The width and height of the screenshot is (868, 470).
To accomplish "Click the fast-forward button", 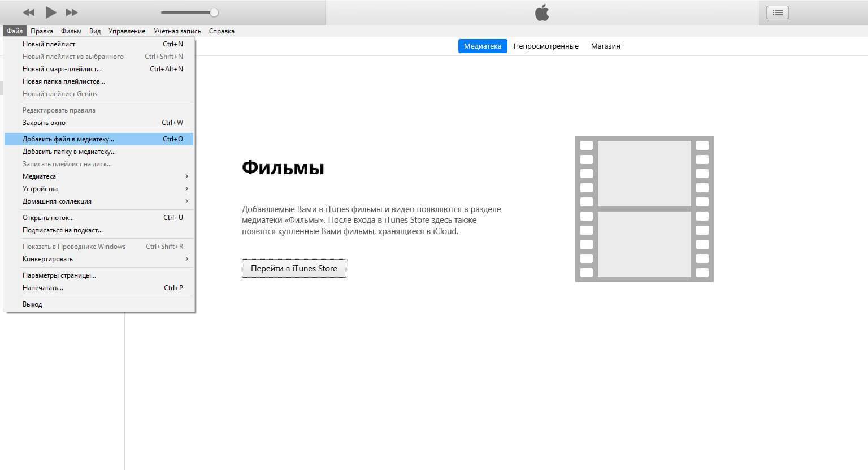I will click(x=72, y=12).
